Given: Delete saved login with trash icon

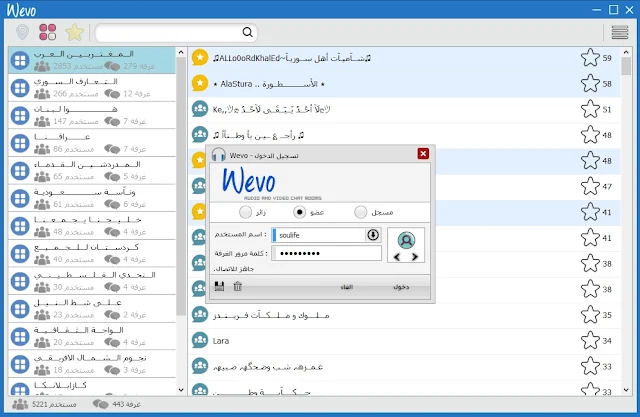Looking at the screenshot, I should coord(238,286).
